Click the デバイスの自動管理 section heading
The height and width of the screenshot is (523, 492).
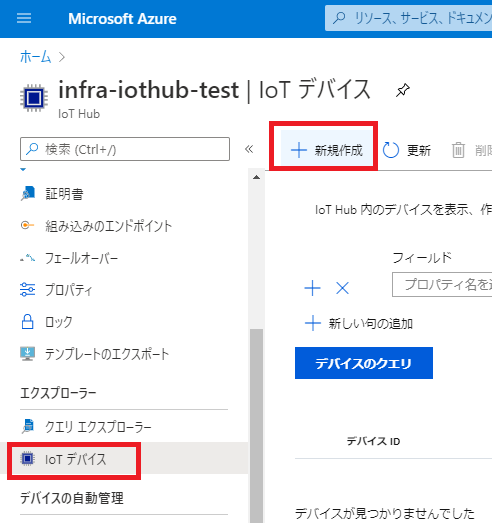[72, 498]
